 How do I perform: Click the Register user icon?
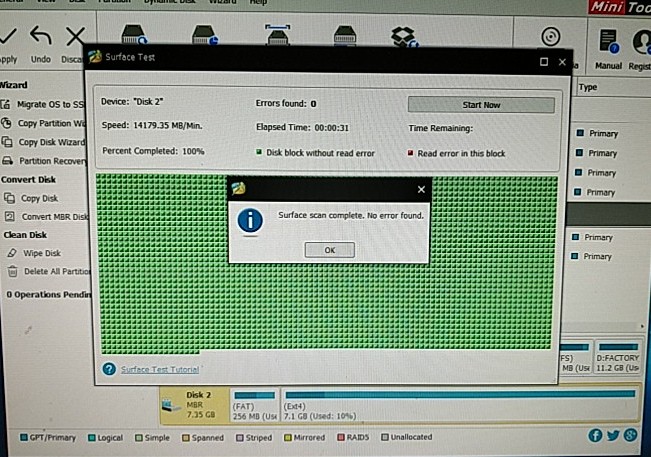(640, 41)
